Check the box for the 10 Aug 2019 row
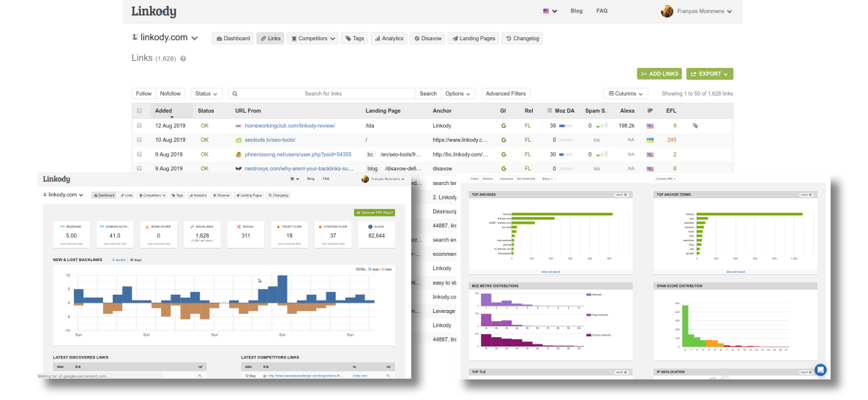 140,140
